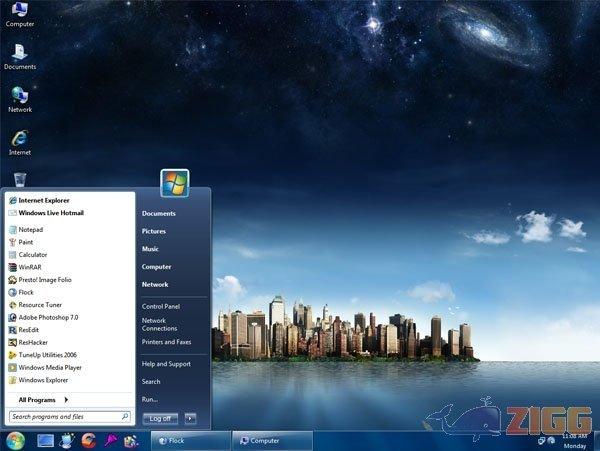This screenshot has height=451, width=600.
Task: Open the Network desktop icon
Action: (x=20, y=98)
